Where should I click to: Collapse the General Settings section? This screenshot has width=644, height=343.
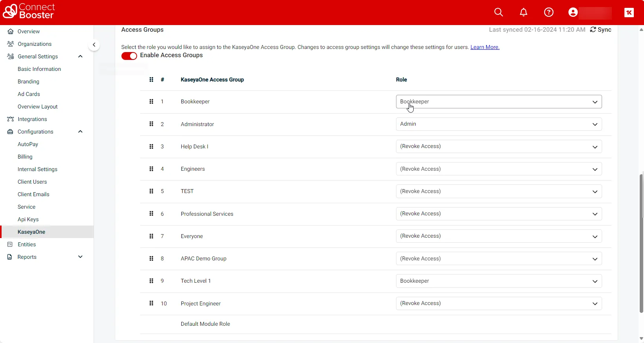point(80,56)
